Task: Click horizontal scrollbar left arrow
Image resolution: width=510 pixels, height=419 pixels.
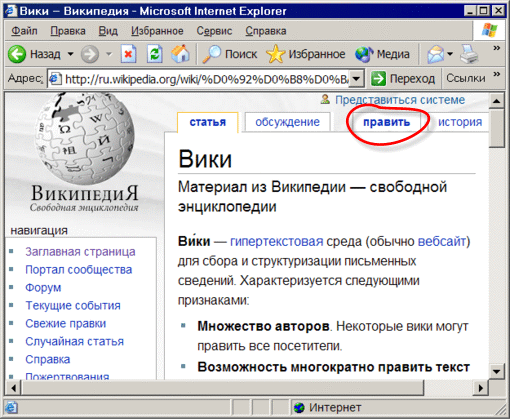Action: point(14,388)
